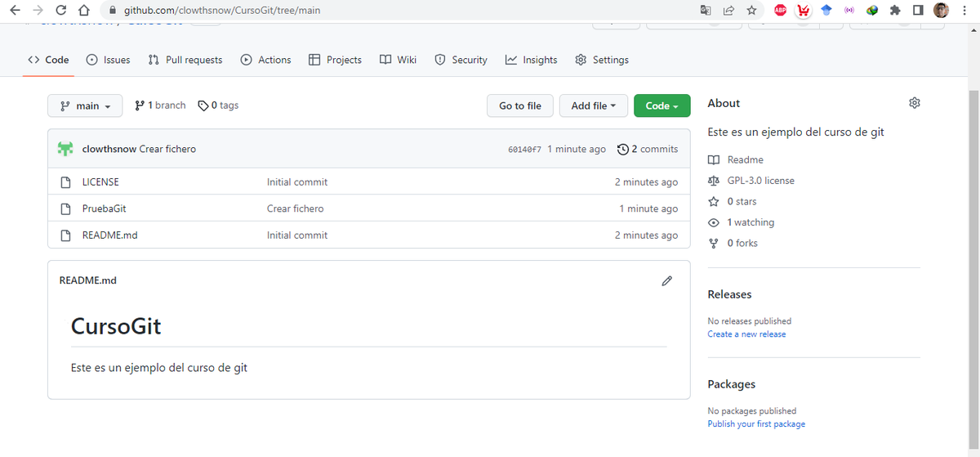The image size is (980, 457).
Task: Open the Readme link in About
Action: 736,159
